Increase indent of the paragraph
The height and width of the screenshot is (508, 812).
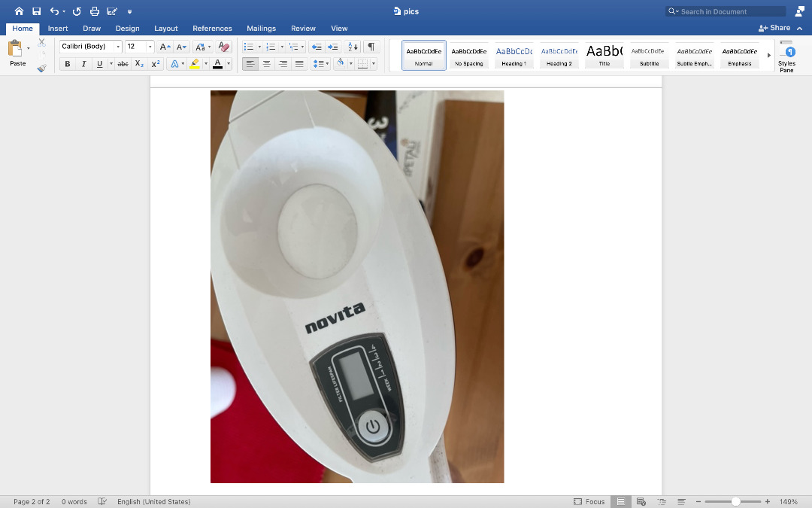click(333, 47)
